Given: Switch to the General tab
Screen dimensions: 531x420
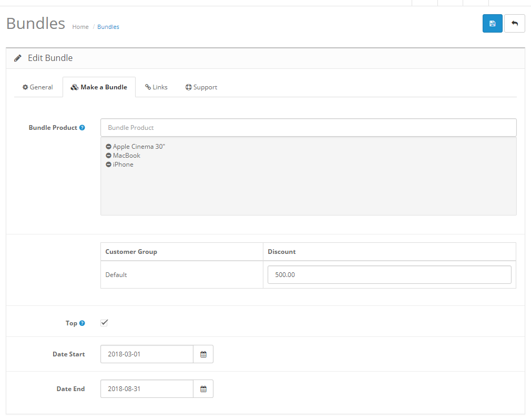Looking at the screenshot, I should (x=37, y=87).
